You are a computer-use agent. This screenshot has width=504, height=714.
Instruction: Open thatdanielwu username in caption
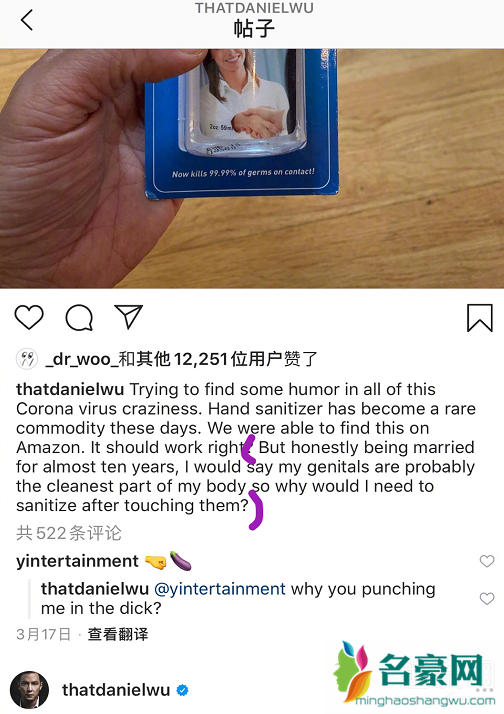(70, 389)
